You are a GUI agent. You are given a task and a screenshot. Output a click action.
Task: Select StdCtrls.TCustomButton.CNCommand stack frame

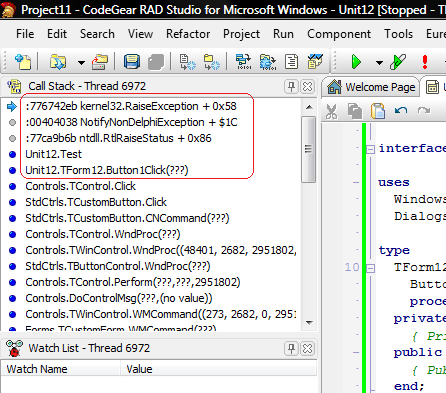click(127, 218)
